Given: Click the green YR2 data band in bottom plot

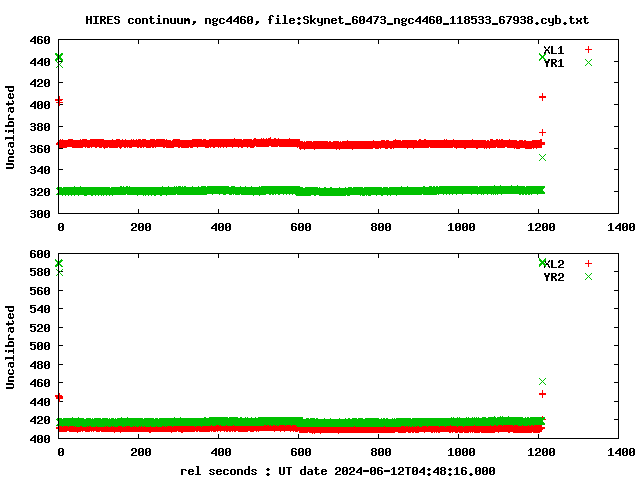Looking at the screenshot, I should [300, 423].
